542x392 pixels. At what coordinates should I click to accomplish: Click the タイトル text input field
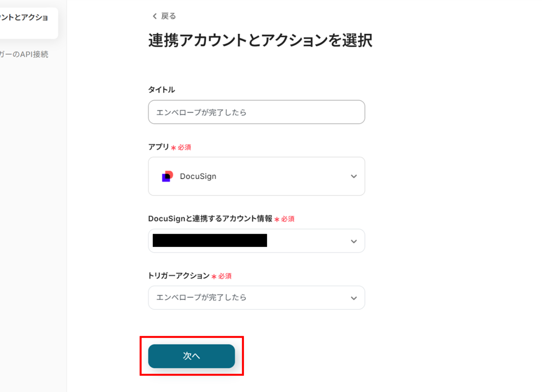point(256,112)
